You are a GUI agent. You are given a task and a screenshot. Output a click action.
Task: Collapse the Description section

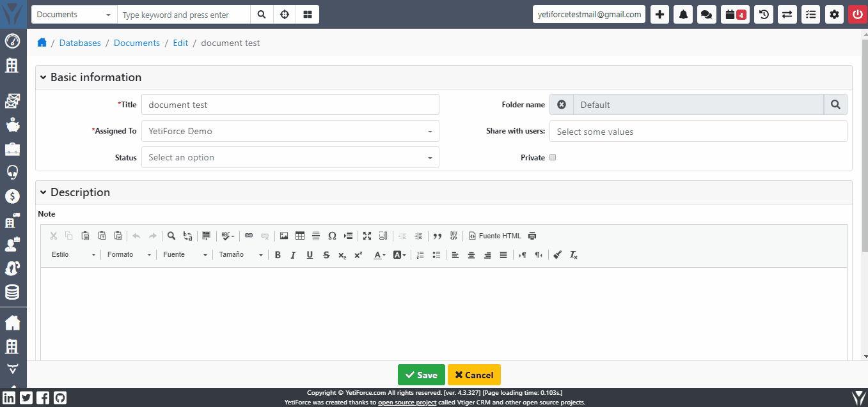click(x=43, y=192)
